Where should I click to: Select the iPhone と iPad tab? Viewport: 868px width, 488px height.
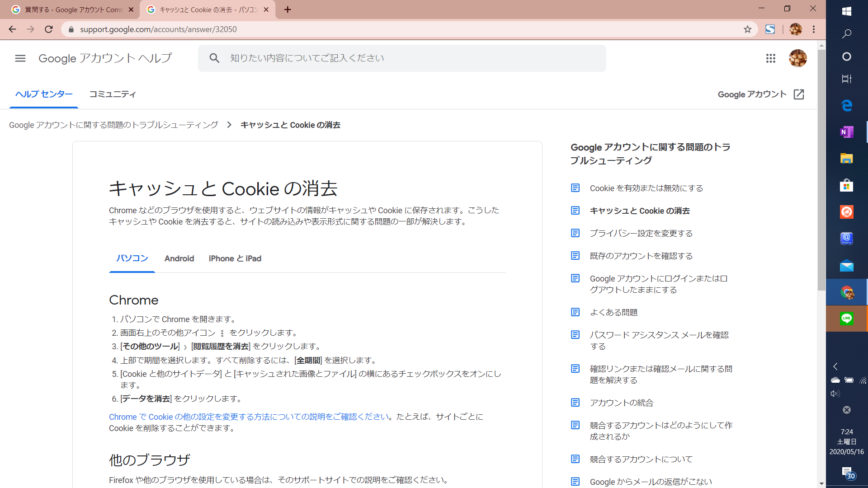(x=235, y=258)
